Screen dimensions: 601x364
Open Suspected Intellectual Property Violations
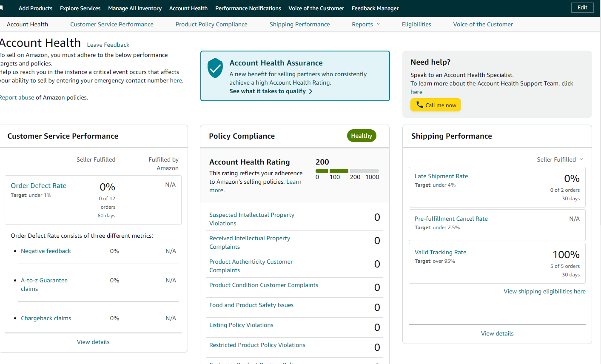pyautogui.click(x=252, y=219)
